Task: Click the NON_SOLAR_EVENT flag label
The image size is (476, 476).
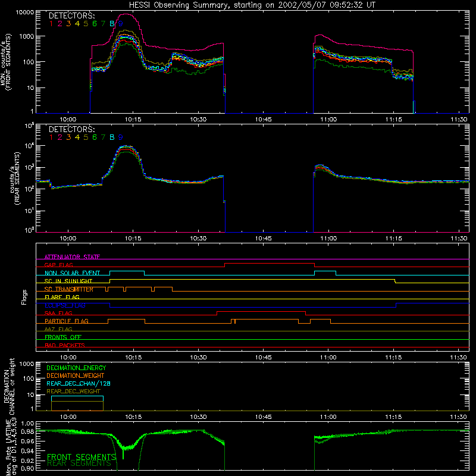Action: tap(72, 273)
